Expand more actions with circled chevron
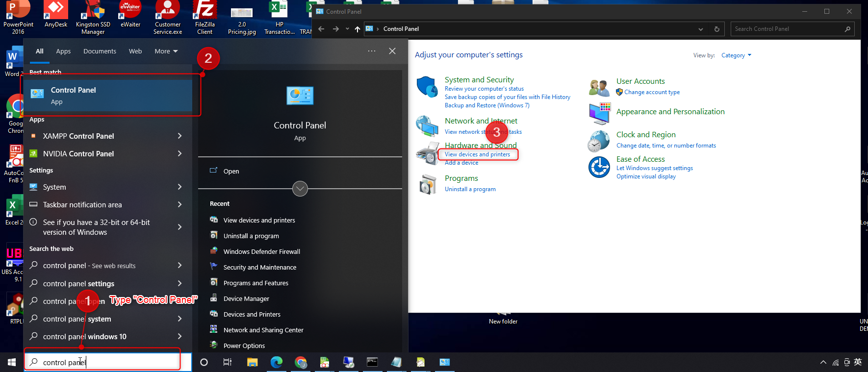The width and height of the screenshot is (868, 372). click(300, 189)
